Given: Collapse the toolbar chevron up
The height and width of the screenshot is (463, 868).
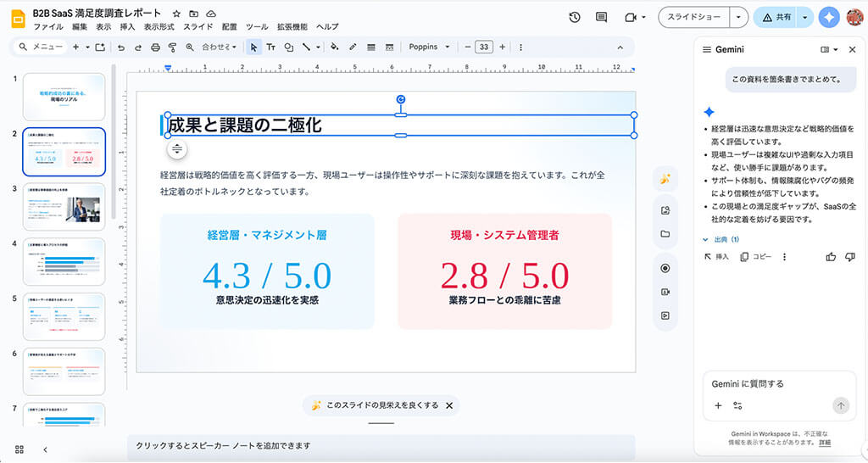Looking at the screenshot, I should point(620,47).
